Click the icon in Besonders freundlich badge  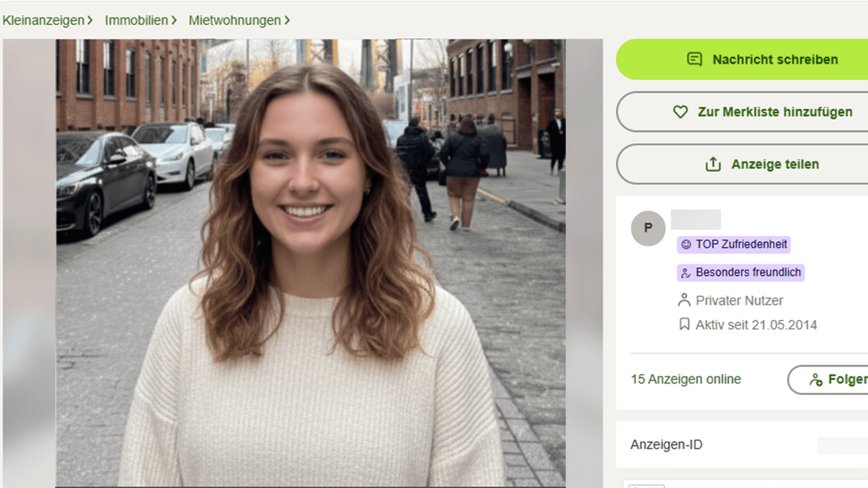tap(686, 273)
